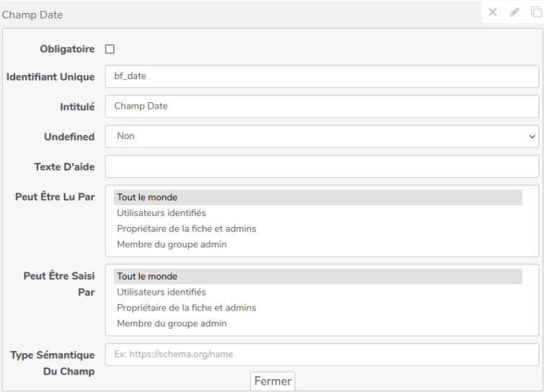Select Tout le monde in Peut Être Saisi Par

pyautogui.click(x=318, y=277)
